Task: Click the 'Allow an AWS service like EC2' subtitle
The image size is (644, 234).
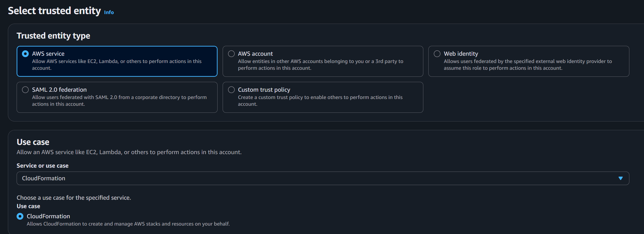Action: tap(129, 152)
